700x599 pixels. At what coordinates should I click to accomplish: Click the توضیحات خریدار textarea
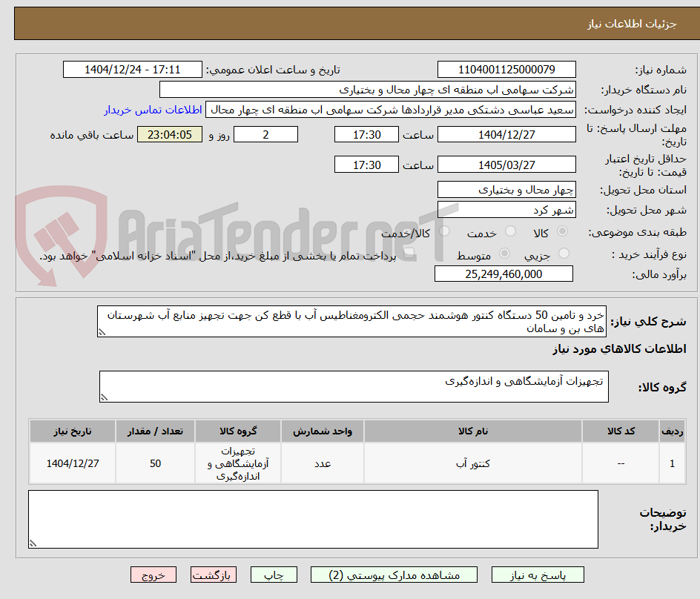click(x=314, y=519)
